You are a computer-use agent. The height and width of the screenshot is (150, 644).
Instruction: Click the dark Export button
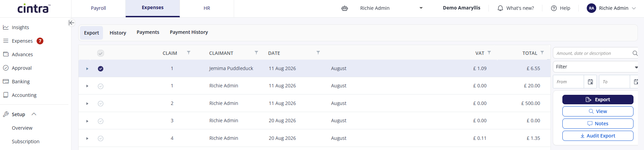pos(598,100)
